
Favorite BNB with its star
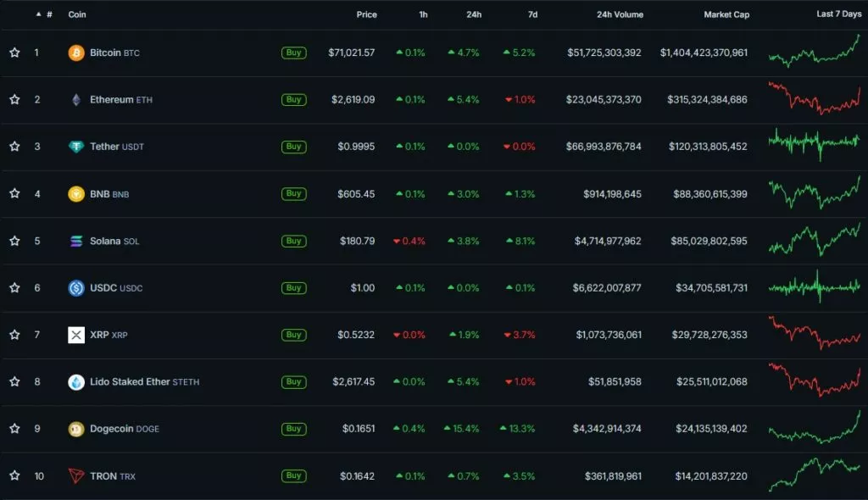point(14,194)
